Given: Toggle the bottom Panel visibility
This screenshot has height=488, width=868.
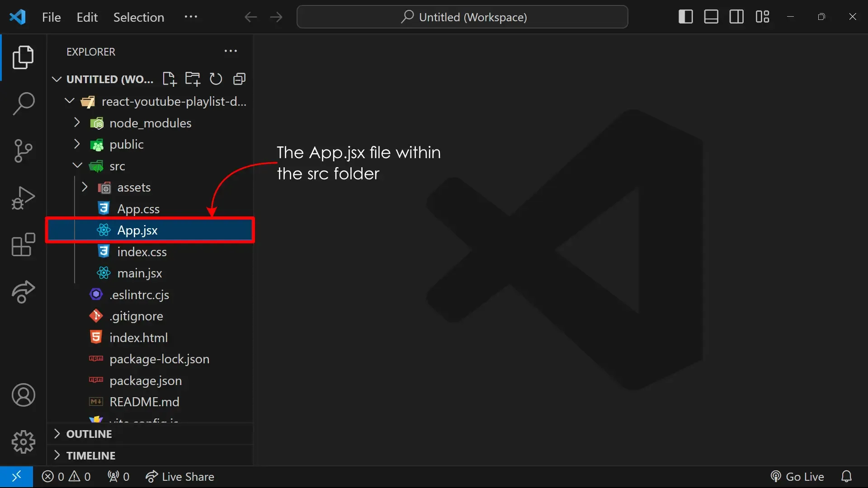Looking at the screenshot, I should click(711, 17).
